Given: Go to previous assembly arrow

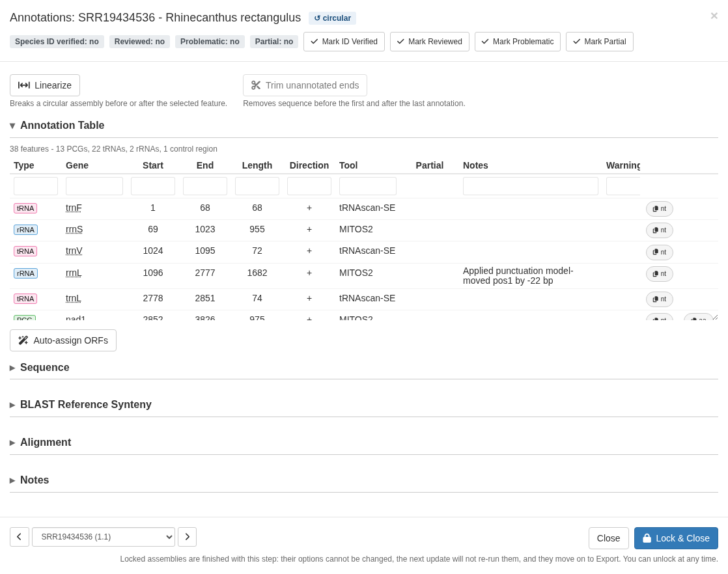Looking at the screenshot, I should pos(20,537).
